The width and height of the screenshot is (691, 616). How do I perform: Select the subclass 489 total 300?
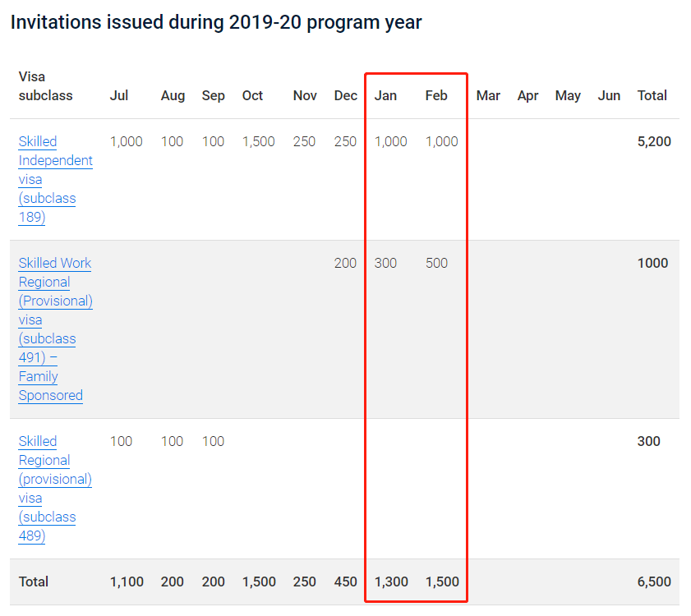(649, 441)
